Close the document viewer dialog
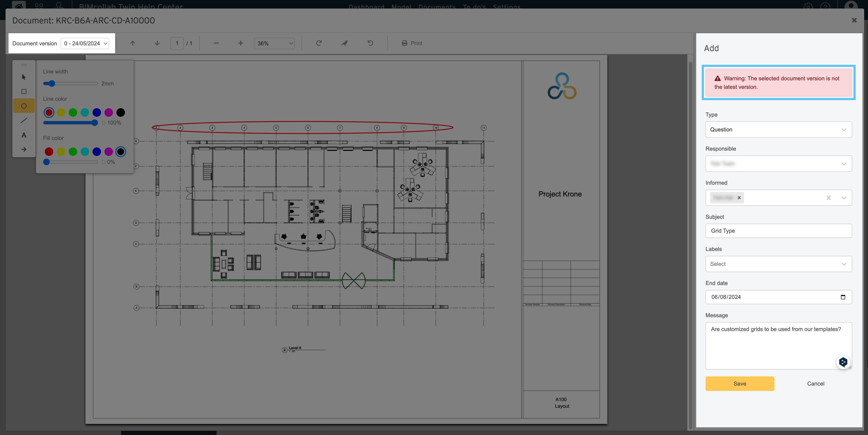 tap(854, 20)
